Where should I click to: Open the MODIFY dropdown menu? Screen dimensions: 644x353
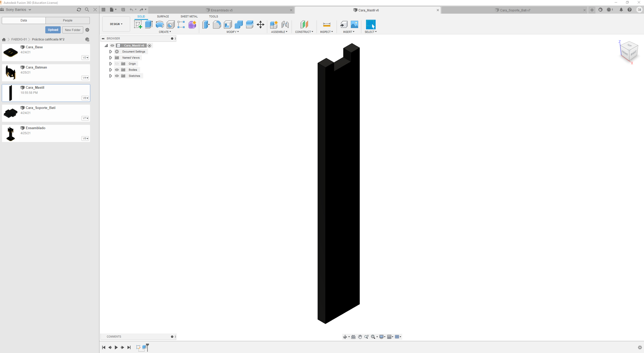pyautogui.click(x=232, y=32)
